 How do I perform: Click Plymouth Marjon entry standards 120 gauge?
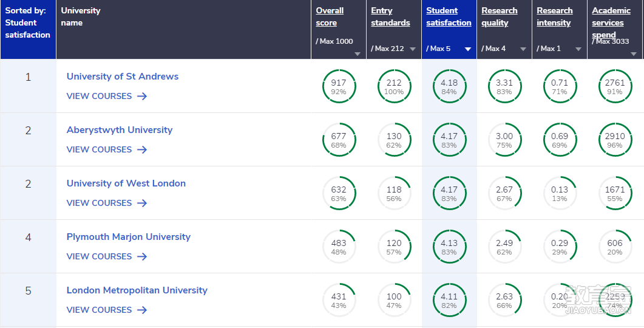(x=395, y=247)
